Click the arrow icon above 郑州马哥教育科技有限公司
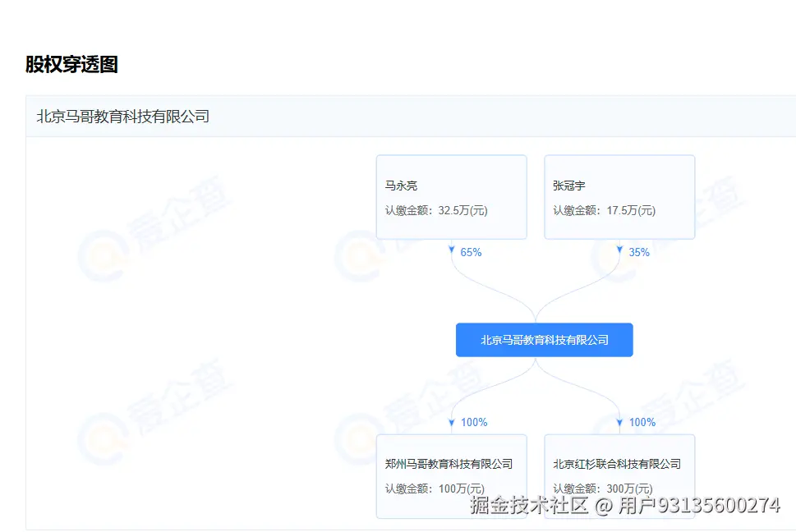 pos(451,423)
